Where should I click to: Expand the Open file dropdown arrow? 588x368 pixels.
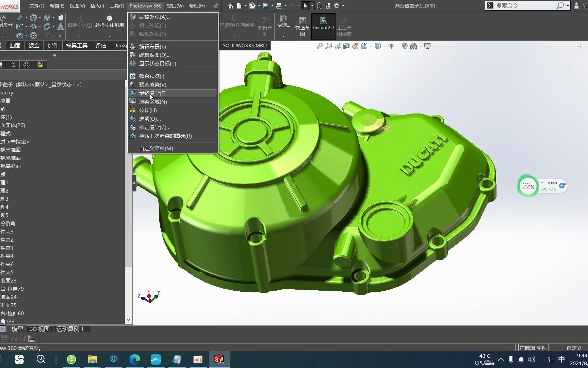[x=259, y=6]
